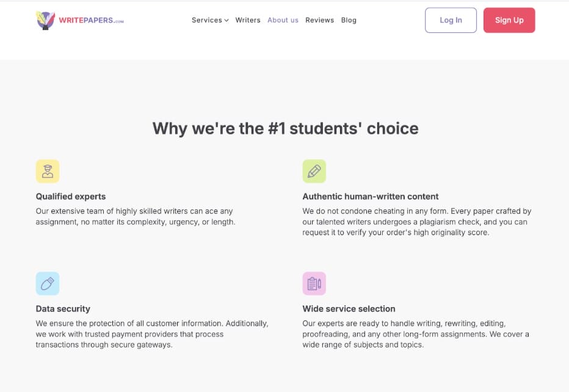The height and width of the screenshot is (392, 569).
Task: Click the blue Data security icon
Action: tap(48, 284)
